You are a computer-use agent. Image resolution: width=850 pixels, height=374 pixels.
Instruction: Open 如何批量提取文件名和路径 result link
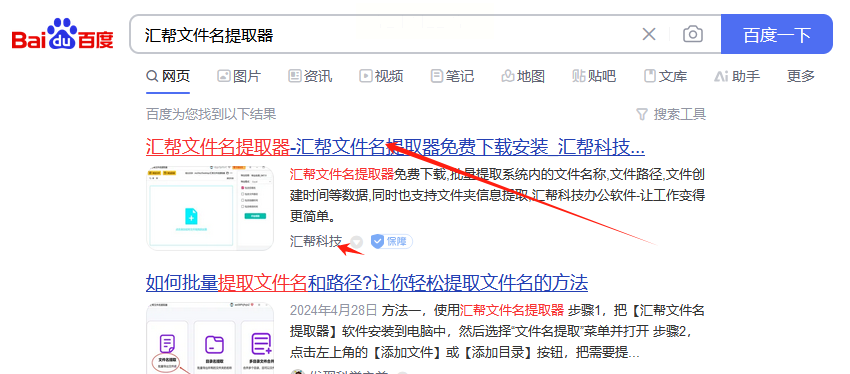click(x=367, y=282)
